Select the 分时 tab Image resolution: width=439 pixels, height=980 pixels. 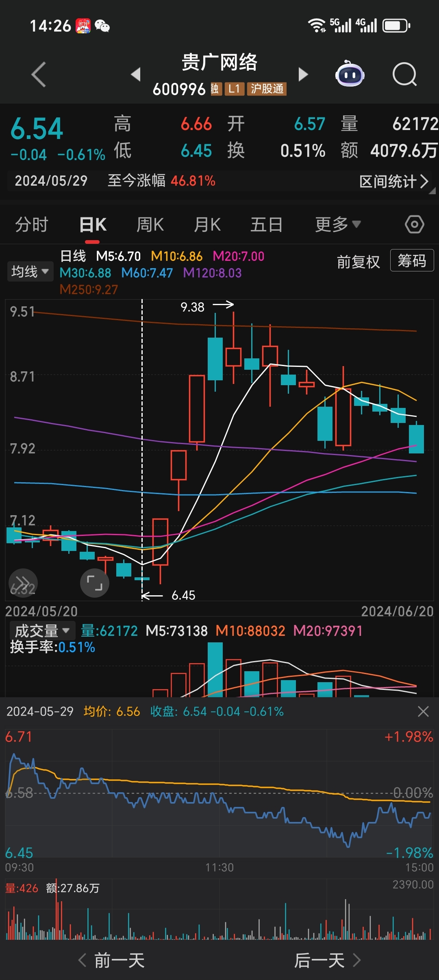[31, 224]
